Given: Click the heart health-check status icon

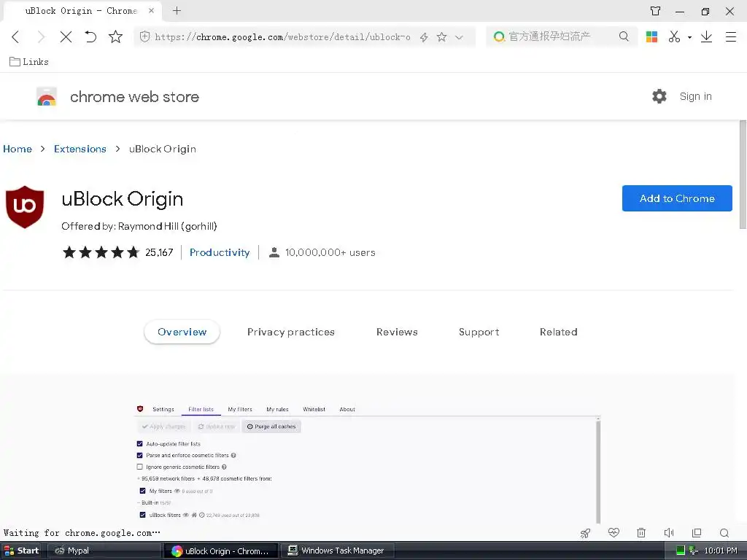Looking at the screenshot, I should (x=614, y=532).
